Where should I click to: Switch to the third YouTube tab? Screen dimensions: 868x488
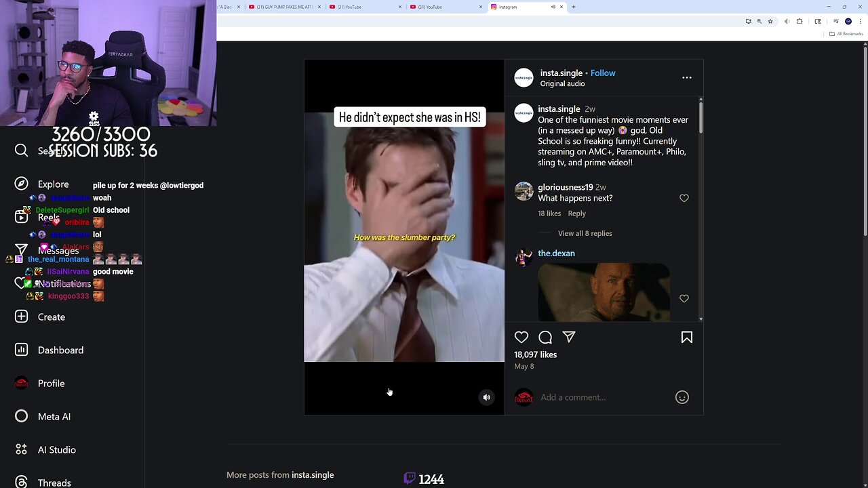[x=446, y=7]
